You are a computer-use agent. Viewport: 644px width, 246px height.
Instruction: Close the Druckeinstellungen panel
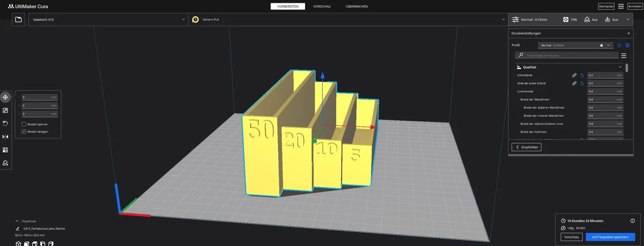pos(629,33)
